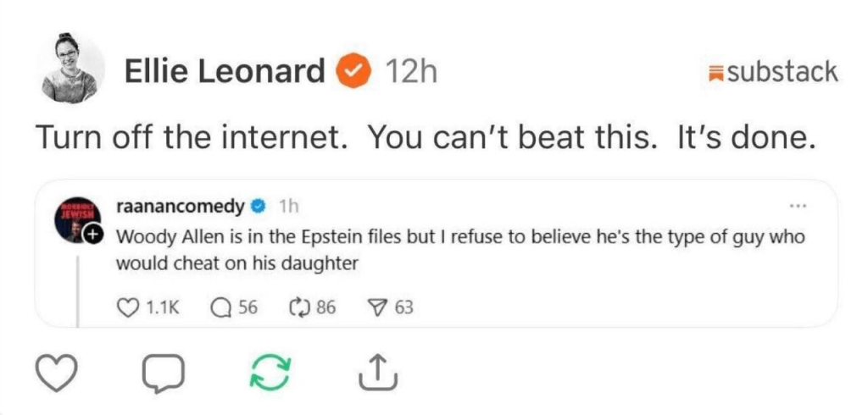
Task: Open Ellie Leonard's profile by name
Action: (224, 72)
